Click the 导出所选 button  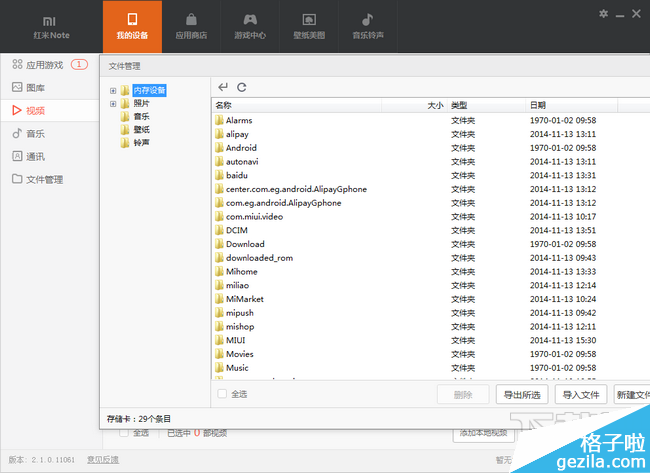click(x=522, y=395)
